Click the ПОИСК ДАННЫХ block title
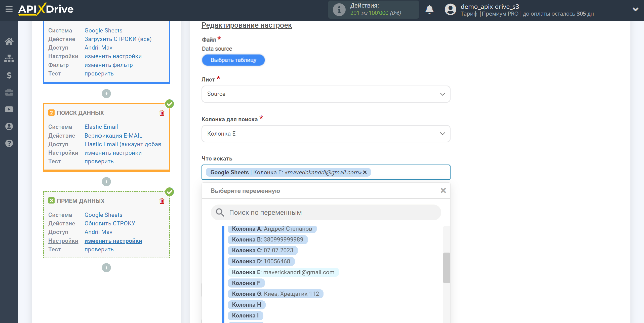 (x=80, y=113)
